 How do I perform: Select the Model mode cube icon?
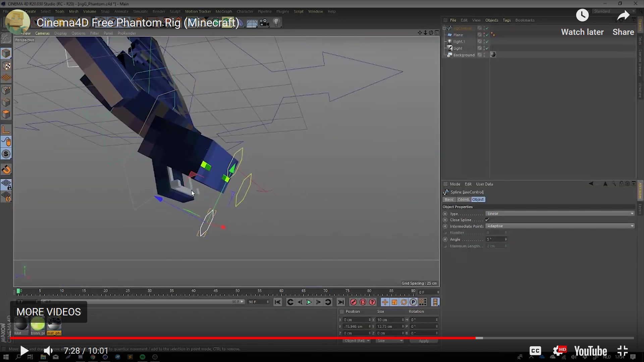click(x=6, y=53)
